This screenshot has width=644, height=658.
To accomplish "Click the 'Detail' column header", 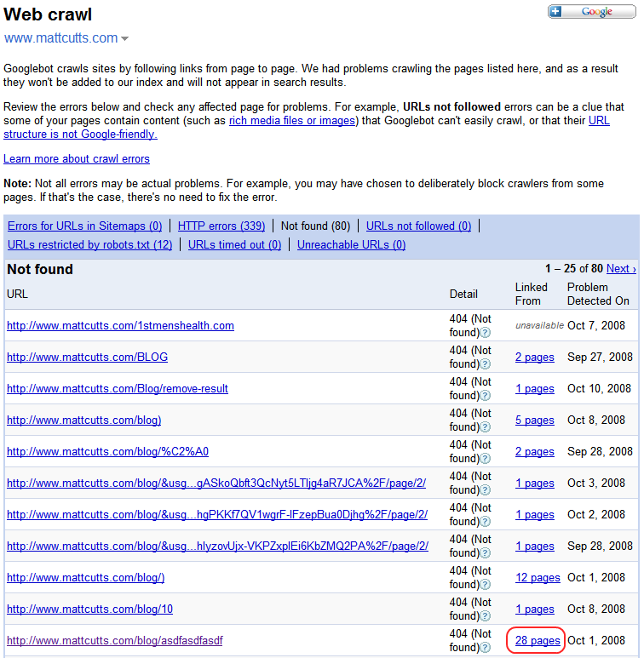I will click(463, 294).
